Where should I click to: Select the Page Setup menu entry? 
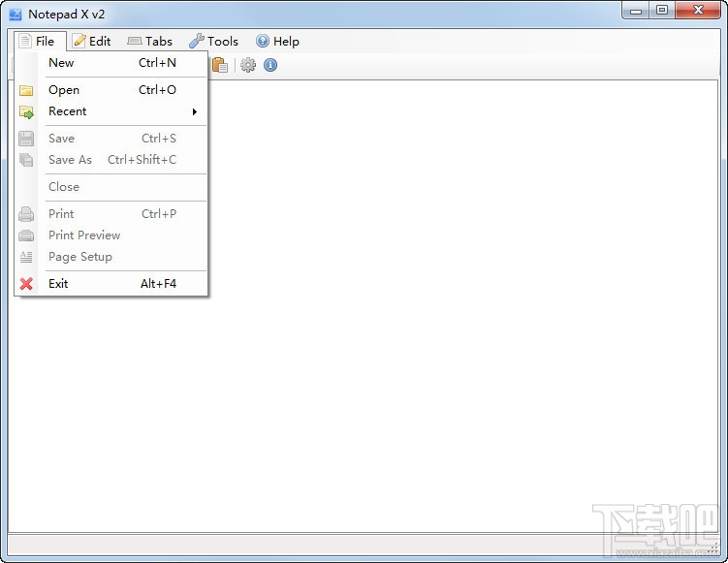(x=111, y=257)
